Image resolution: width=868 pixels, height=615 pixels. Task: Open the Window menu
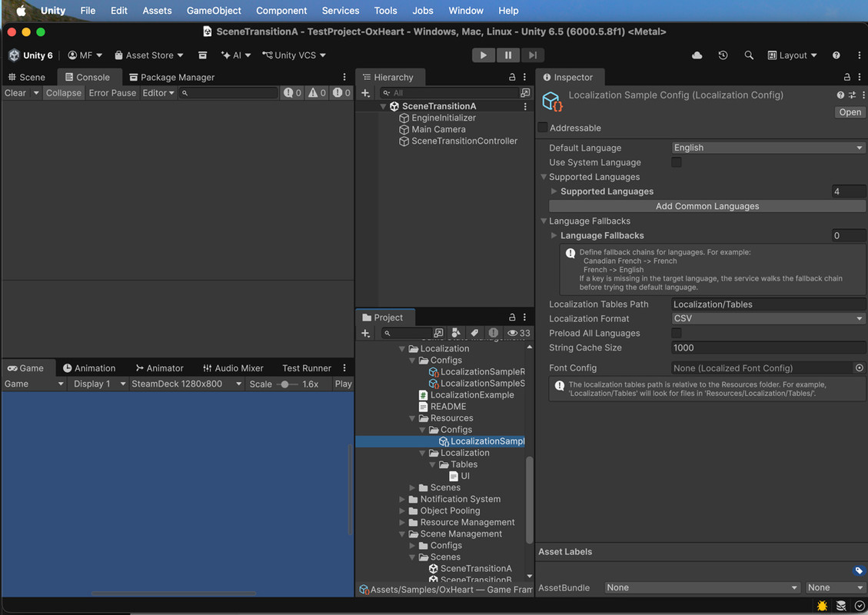point(466,11)
